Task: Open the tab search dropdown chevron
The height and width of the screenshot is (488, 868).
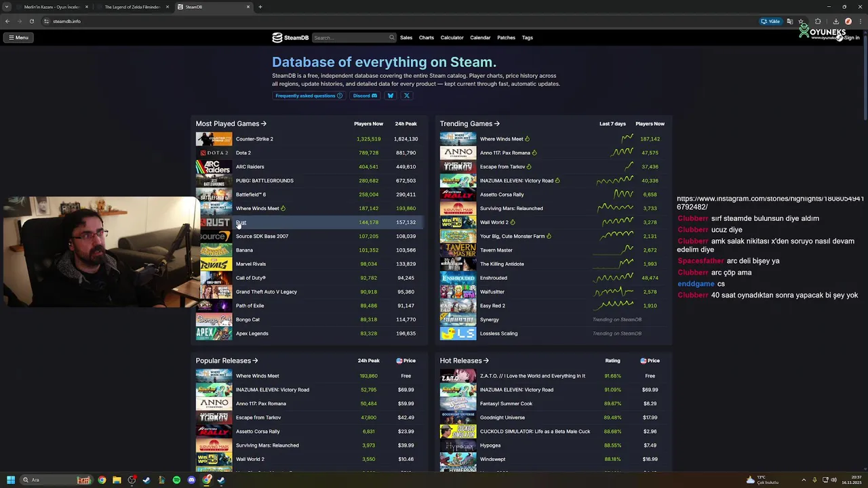Action: tap(6, 7)
